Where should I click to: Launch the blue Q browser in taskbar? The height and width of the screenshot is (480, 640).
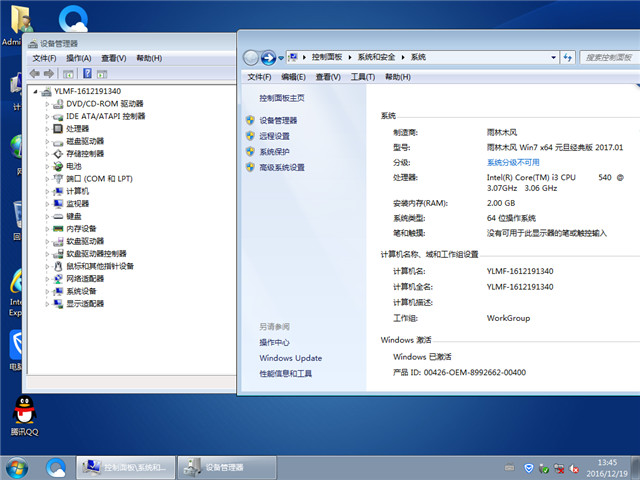pos(56,468)
